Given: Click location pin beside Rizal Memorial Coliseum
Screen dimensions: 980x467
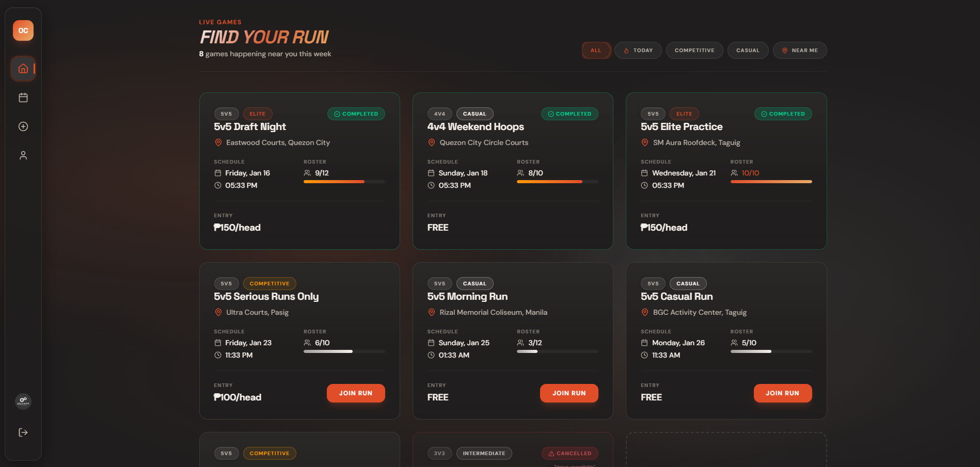Looking at the screenshot, I should coord(432,312).
